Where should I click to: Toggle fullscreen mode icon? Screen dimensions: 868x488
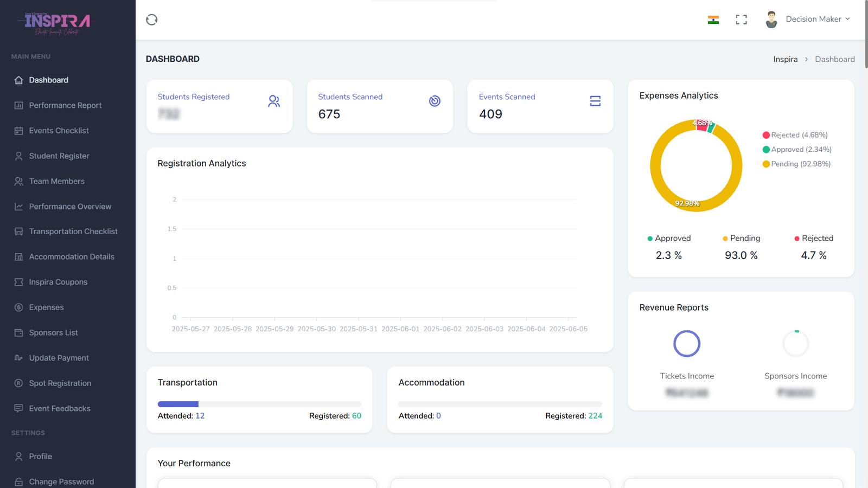[x=741, y=20]
